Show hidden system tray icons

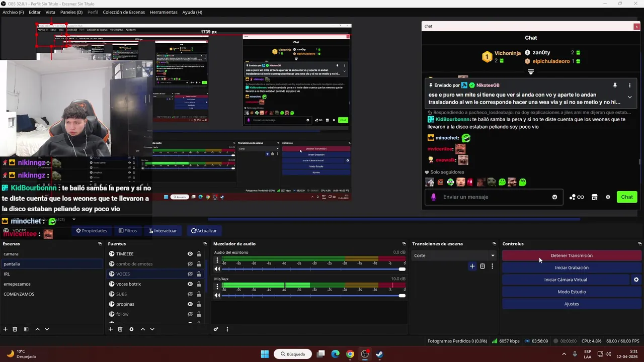tap(563, 354)
